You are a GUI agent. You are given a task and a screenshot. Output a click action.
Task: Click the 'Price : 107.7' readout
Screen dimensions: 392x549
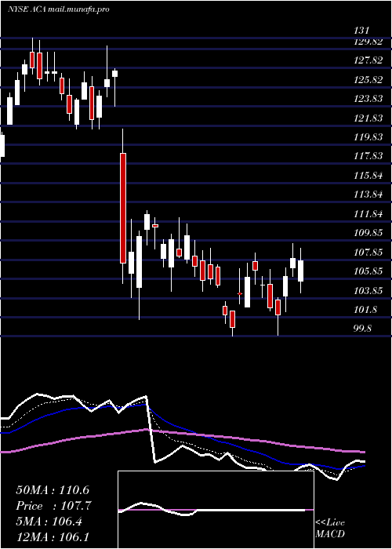coord(53,506)
